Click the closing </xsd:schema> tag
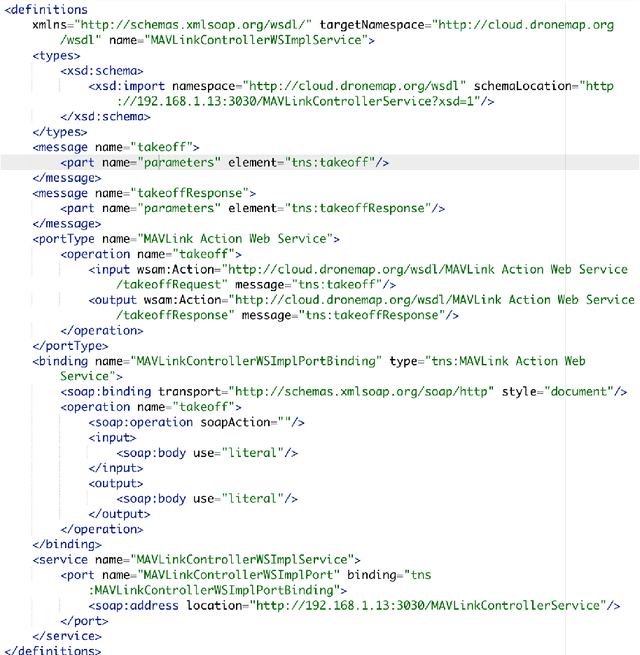 click(x=105, y=117)
